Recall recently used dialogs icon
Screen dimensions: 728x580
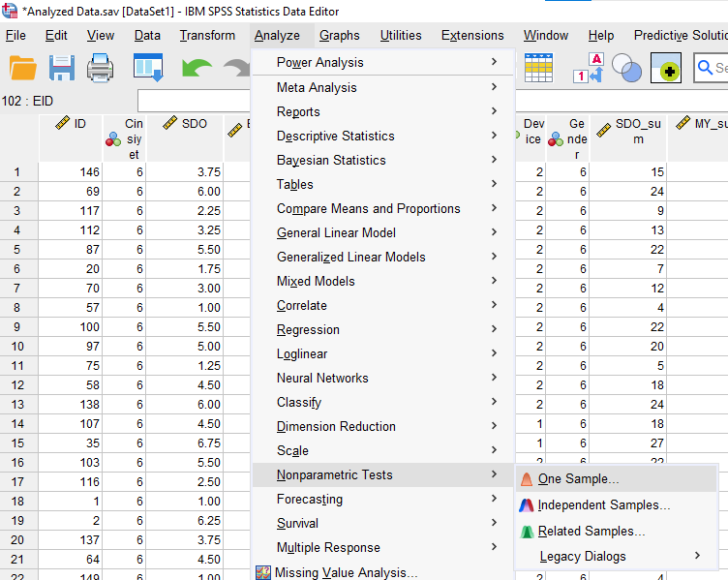coord(148,68)
